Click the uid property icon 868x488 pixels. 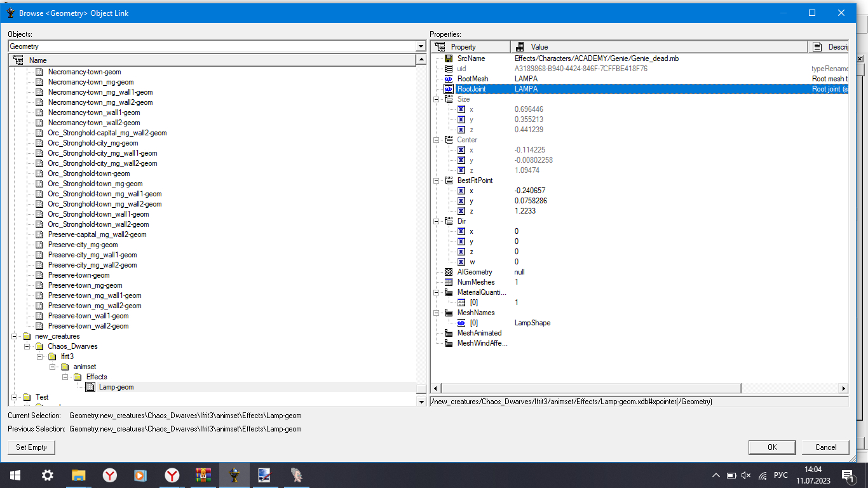(x=449, y=69)
